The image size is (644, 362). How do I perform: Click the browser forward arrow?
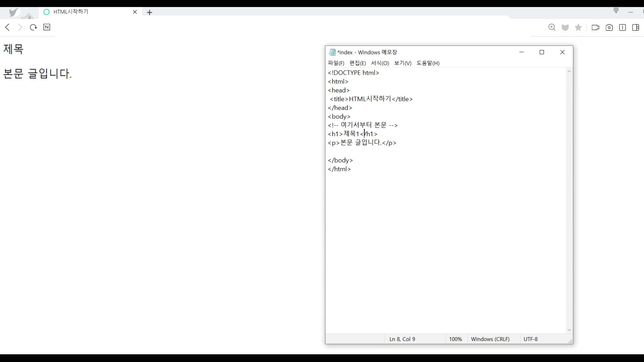tap(20, 27)
